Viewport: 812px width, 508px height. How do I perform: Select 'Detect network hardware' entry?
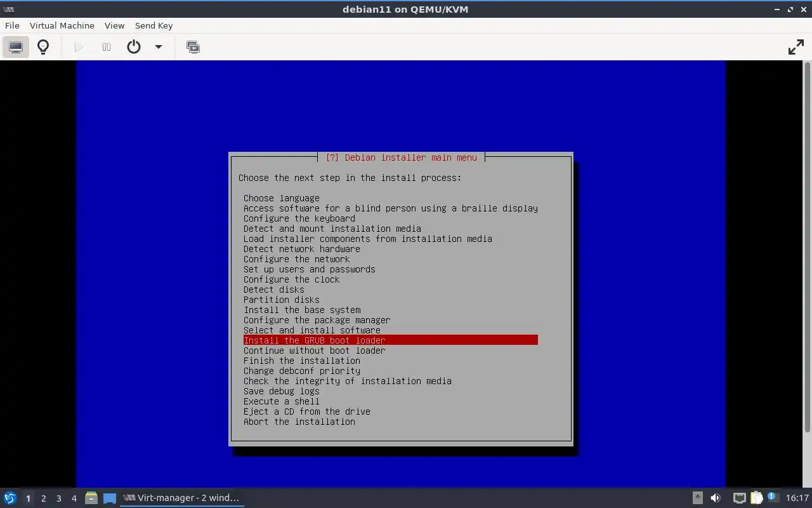tap(301, 249)
